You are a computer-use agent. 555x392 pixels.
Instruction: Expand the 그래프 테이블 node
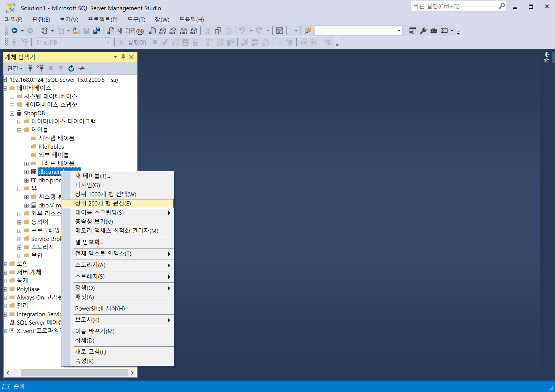(26, 164)
